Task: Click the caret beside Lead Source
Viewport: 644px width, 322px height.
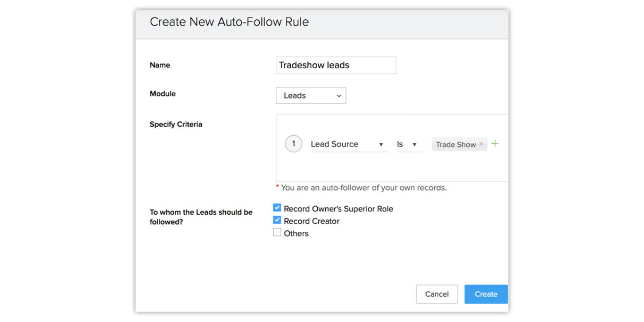Action: [x=381, y=144]
